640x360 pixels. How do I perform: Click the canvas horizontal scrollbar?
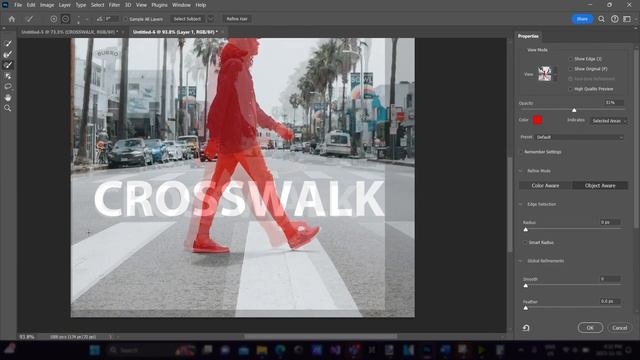[x=320, y=336]
